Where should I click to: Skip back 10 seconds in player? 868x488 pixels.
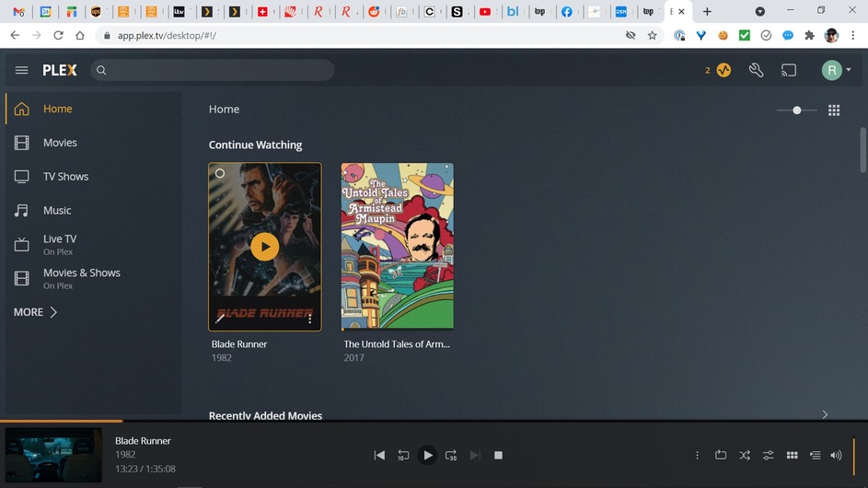[403, 455]
